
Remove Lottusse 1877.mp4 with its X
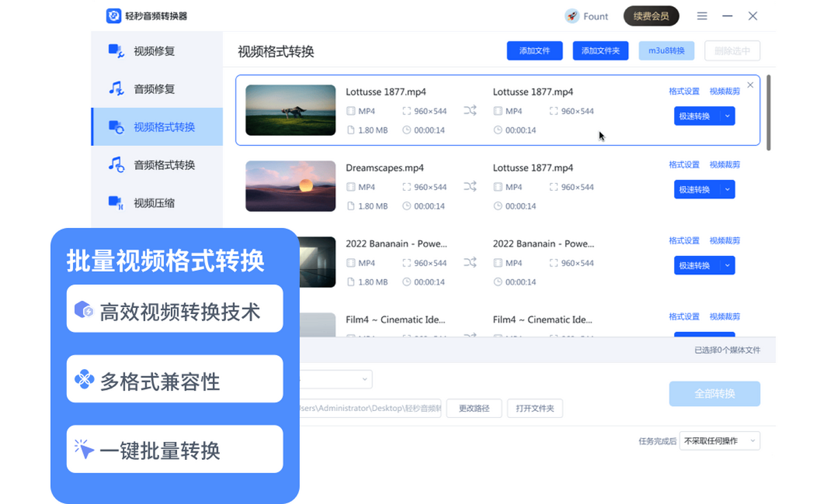point(750,85)
